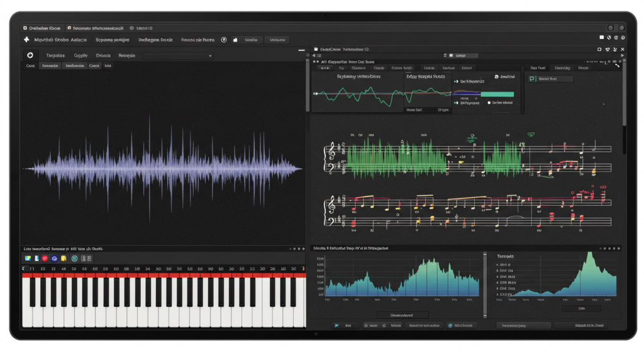Screen dimensions: 644x352
Task: Click the teal level bar in options area
Action: [497, 94]
